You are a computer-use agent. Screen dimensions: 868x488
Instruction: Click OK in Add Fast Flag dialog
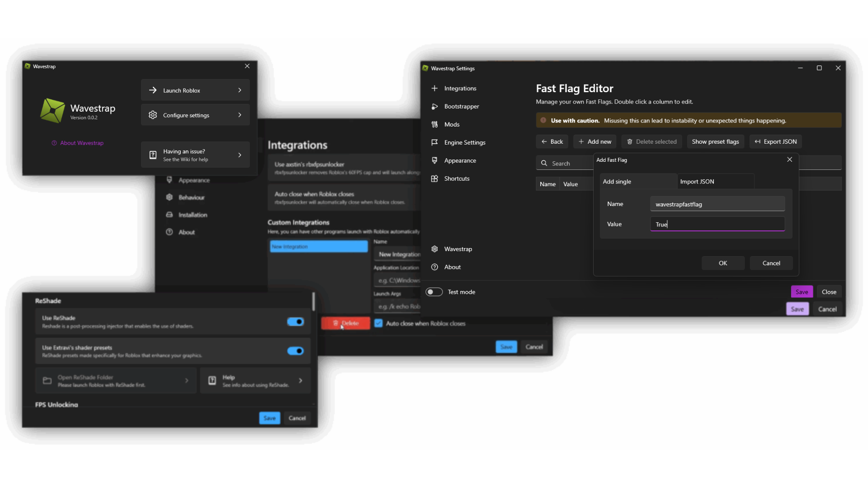pos(723,263)
